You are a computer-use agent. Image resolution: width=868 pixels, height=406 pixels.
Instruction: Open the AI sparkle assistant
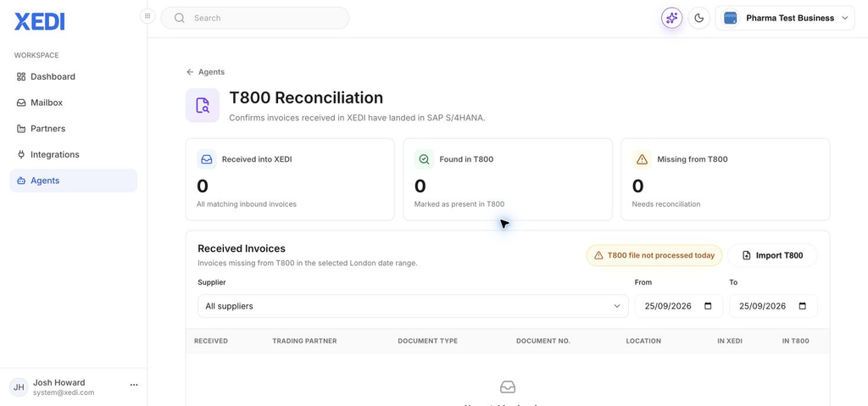click(x=671, y=19)
